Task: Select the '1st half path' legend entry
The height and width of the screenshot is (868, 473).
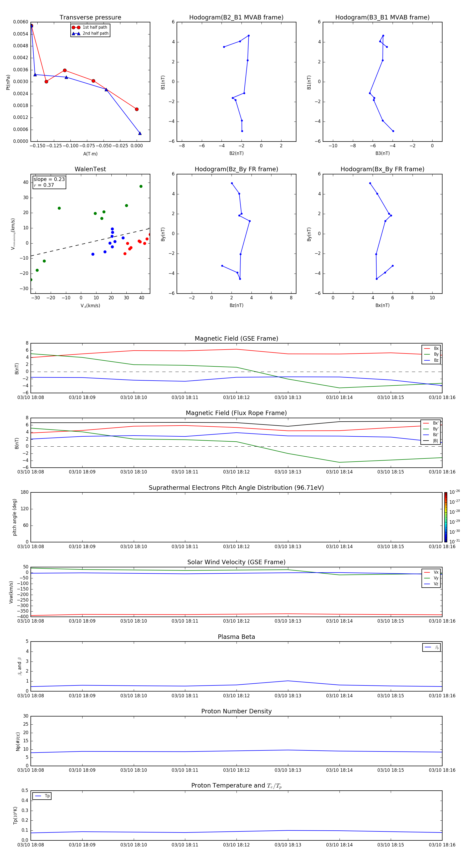Action: tap(90, 27)
